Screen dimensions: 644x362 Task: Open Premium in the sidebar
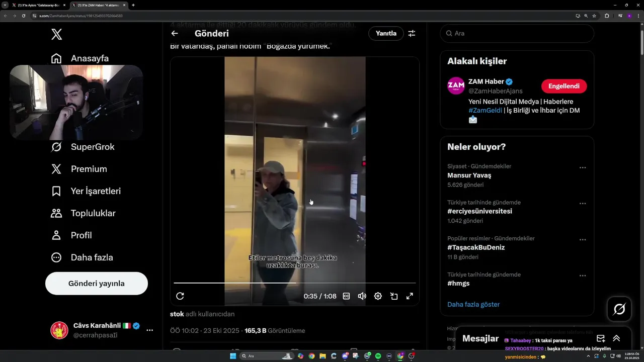79,169
